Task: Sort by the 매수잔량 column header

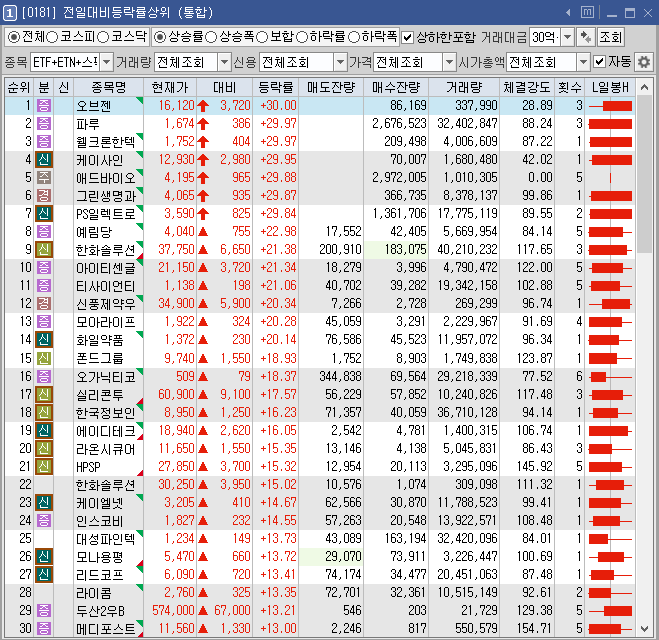Action: point(396,87)
